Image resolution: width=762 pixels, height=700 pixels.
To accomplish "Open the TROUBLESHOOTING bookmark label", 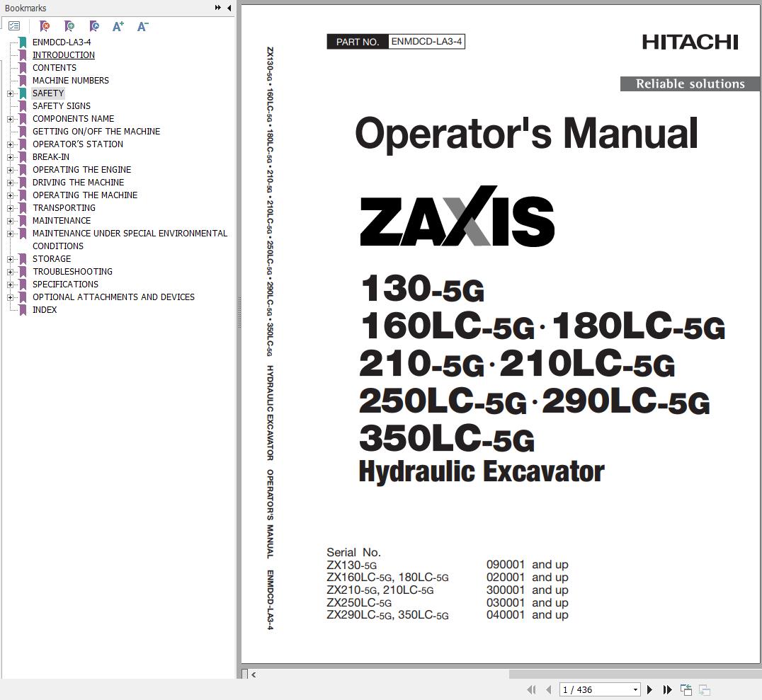I will (72, 272).
